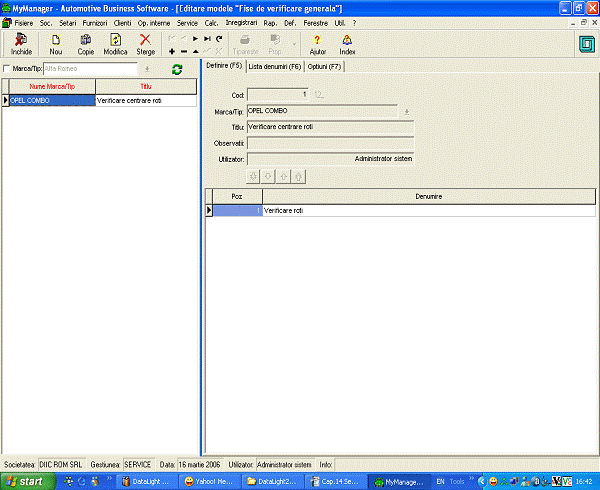Click the Copie toolbar icon
The image size is (600, 490).
click(86, 43)
